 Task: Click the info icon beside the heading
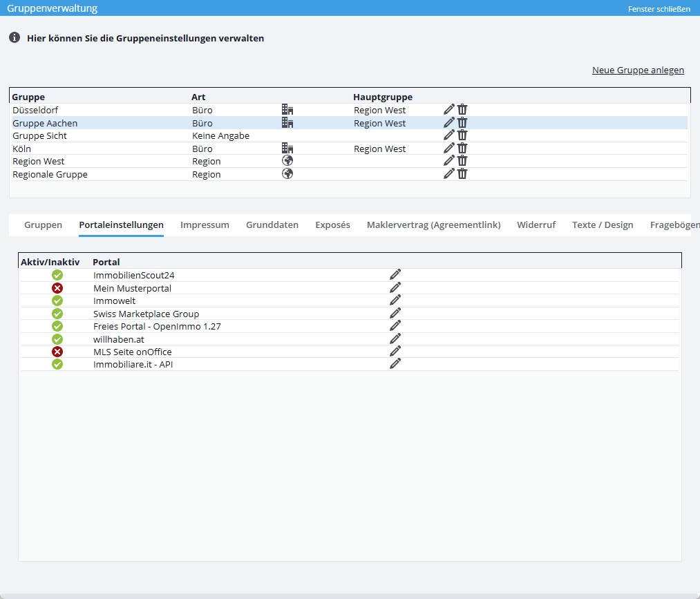[15, 37]
